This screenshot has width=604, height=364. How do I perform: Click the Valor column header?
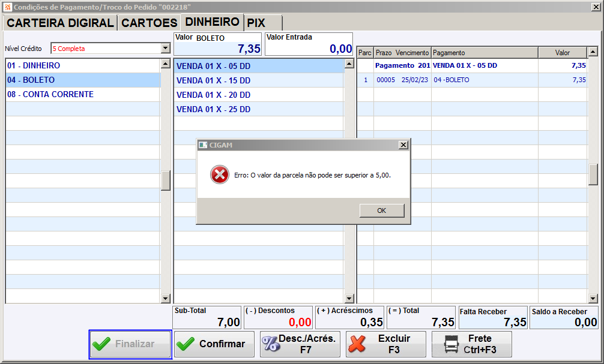click(563, 53)
